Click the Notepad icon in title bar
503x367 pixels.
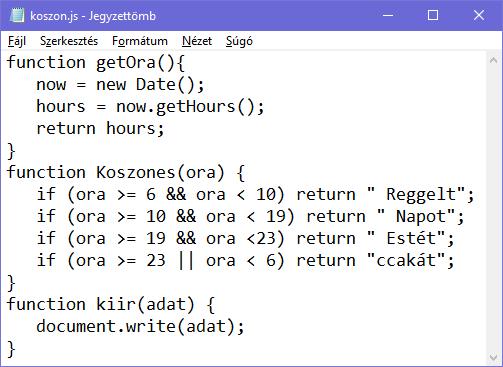click(x=17, y=15)
